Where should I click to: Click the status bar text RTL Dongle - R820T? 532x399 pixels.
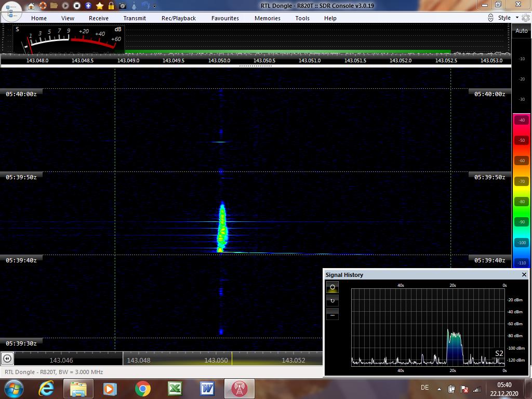pyautogui.click(x=54, y=372)
